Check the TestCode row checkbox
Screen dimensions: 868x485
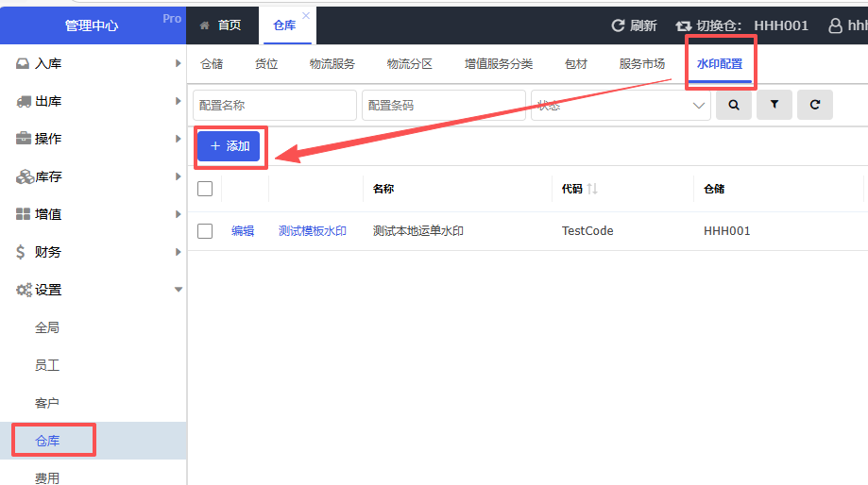click(x=205, y=231)
